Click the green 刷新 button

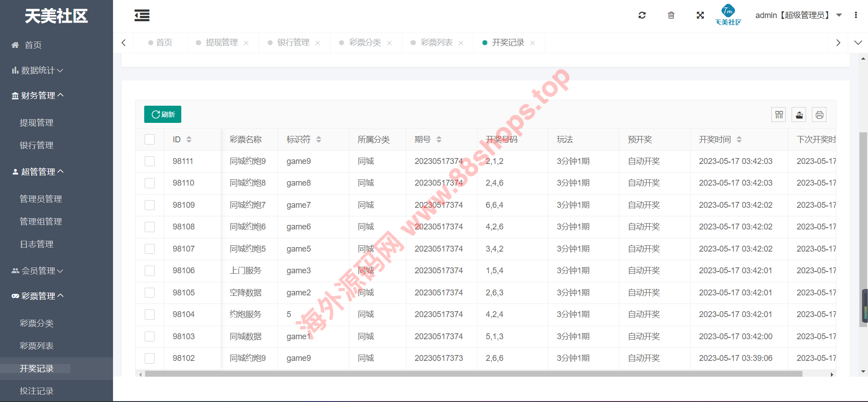163,114
